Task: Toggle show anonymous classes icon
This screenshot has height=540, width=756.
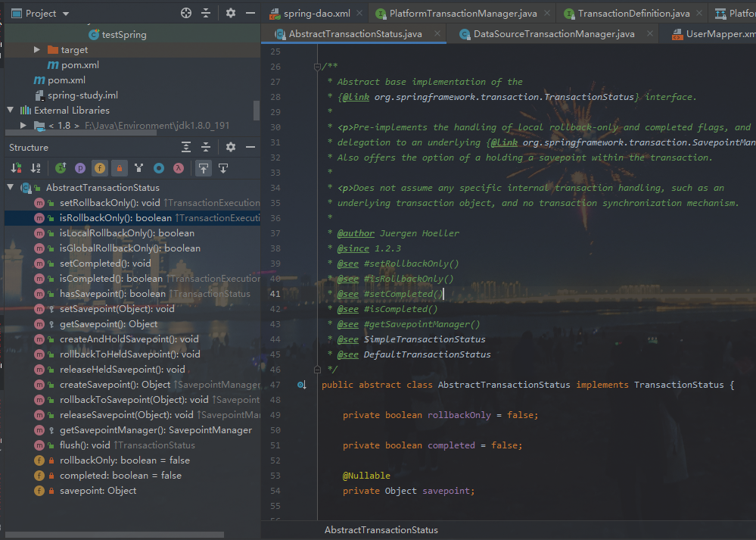Action: pos(159,168)
